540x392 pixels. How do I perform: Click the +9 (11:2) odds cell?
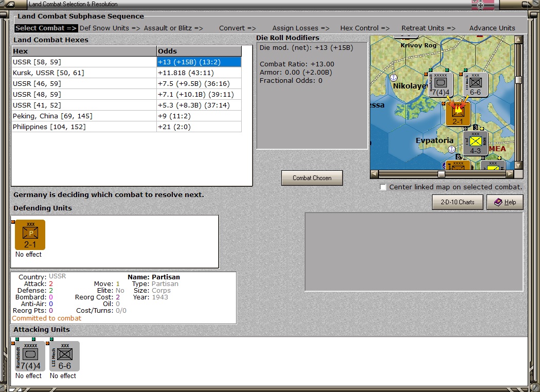tap(199, 116)
